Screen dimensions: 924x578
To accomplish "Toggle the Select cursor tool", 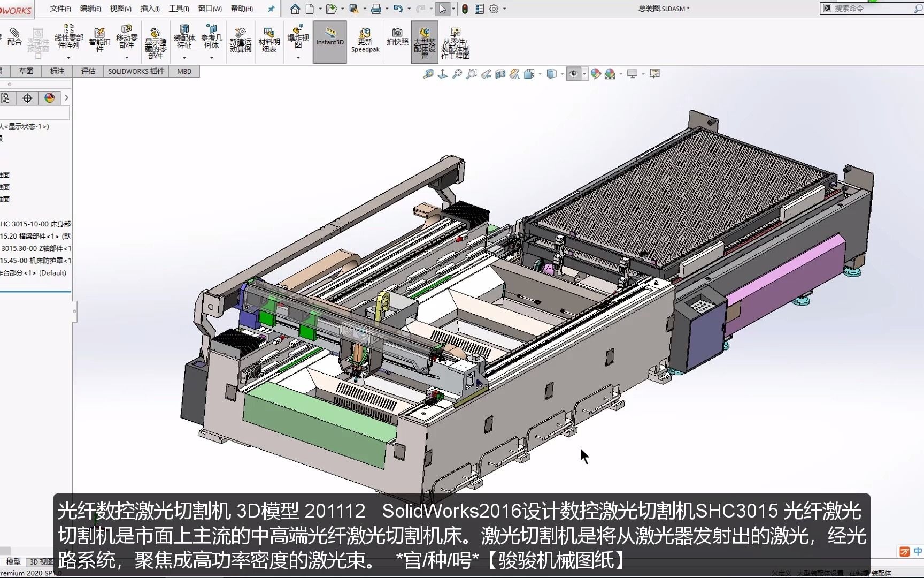I will tap(442, 9).
